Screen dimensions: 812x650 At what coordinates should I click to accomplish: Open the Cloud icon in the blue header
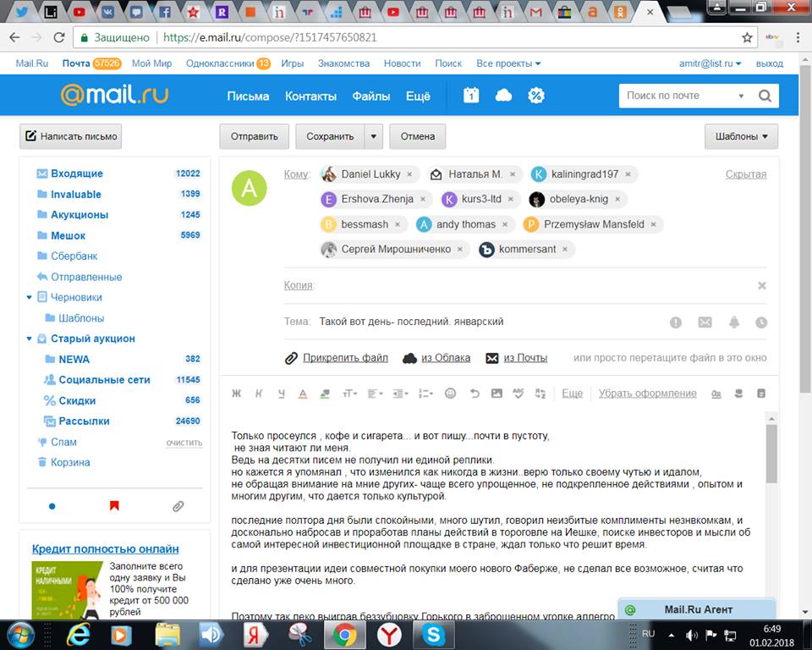tap(503, 96)
